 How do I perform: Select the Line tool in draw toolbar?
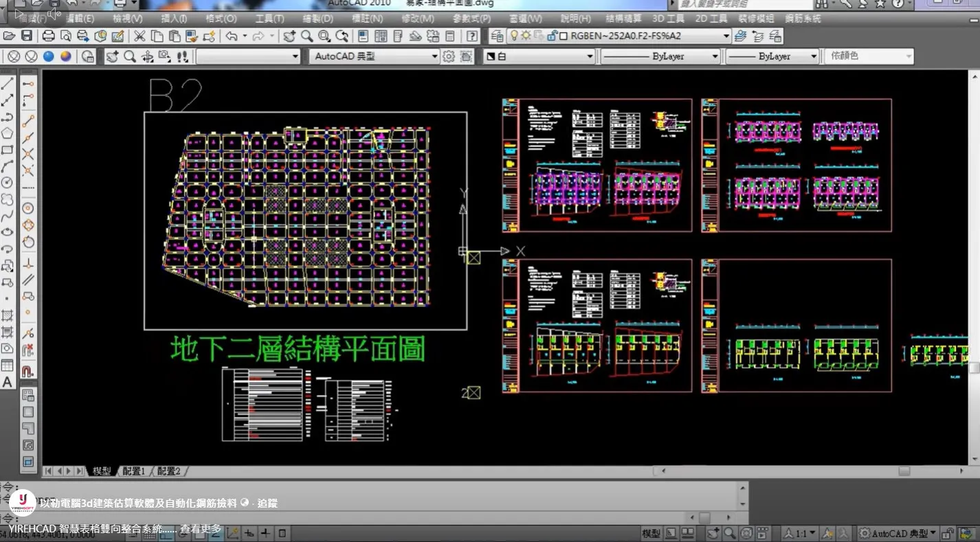pos(8,84)
